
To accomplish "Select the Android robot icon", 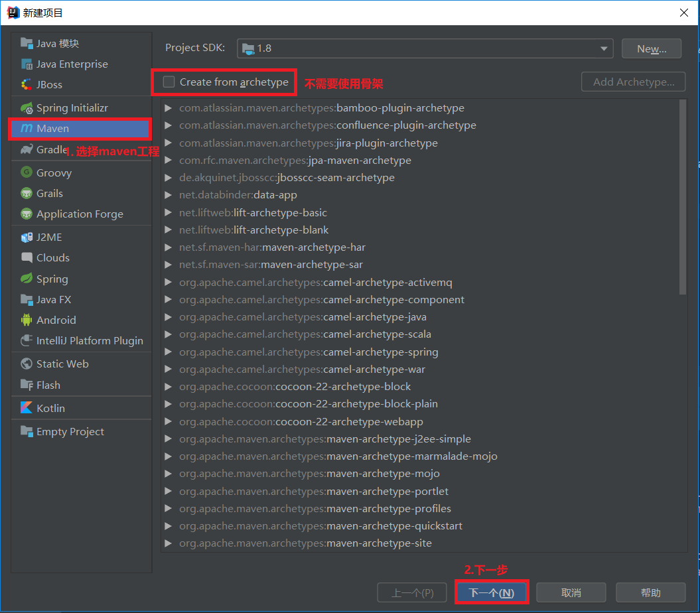I will (x=27, y=320).
